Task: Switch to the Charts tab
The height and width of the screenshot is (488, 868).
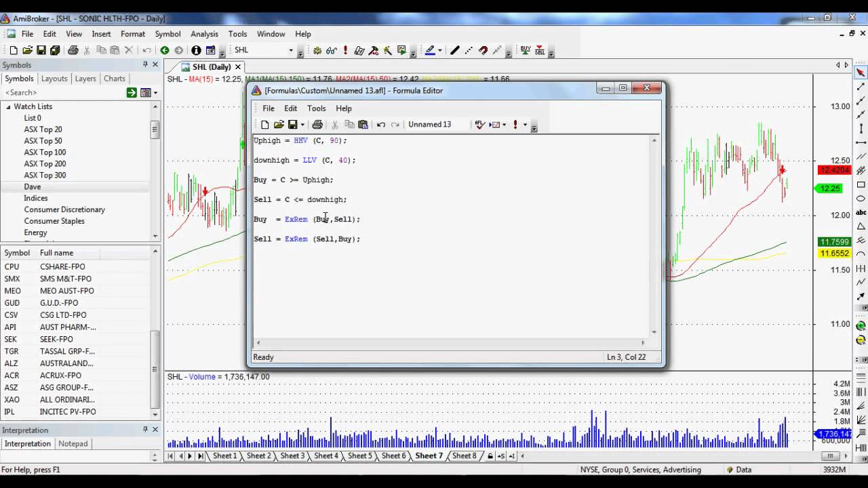Action: (x=115, y=79)
